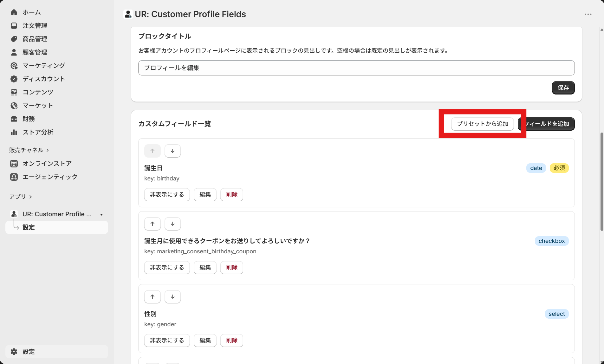Viewport: 604px width, 364px height.
Task: Click the 保存 save button
Action: point(563,88)
